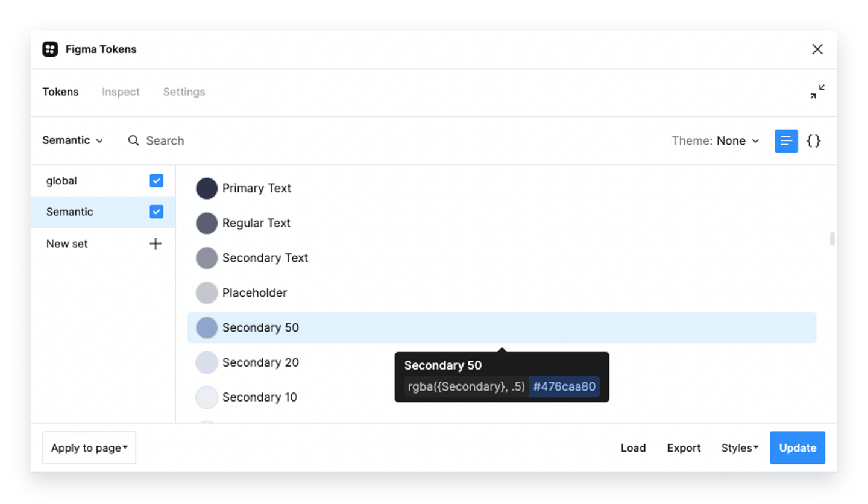Expand the Apply to page dropdown
Screen dimensions: 868x504
point(89,448)
